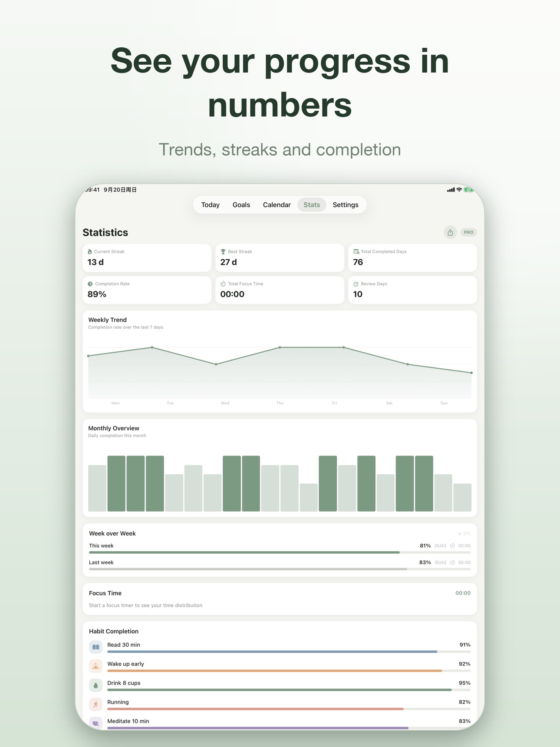Go to the Calendar tab
Screen dimensions: 560x747
coord(277,205)
